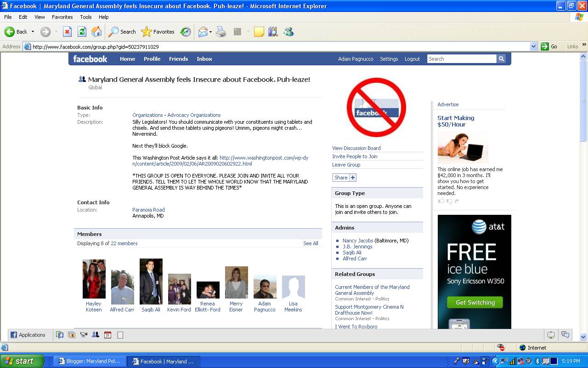Switch to the Blogger: Maryland Pol... taskbar window
This screenshot has width=588, height=368.
(x=89, y=361)
